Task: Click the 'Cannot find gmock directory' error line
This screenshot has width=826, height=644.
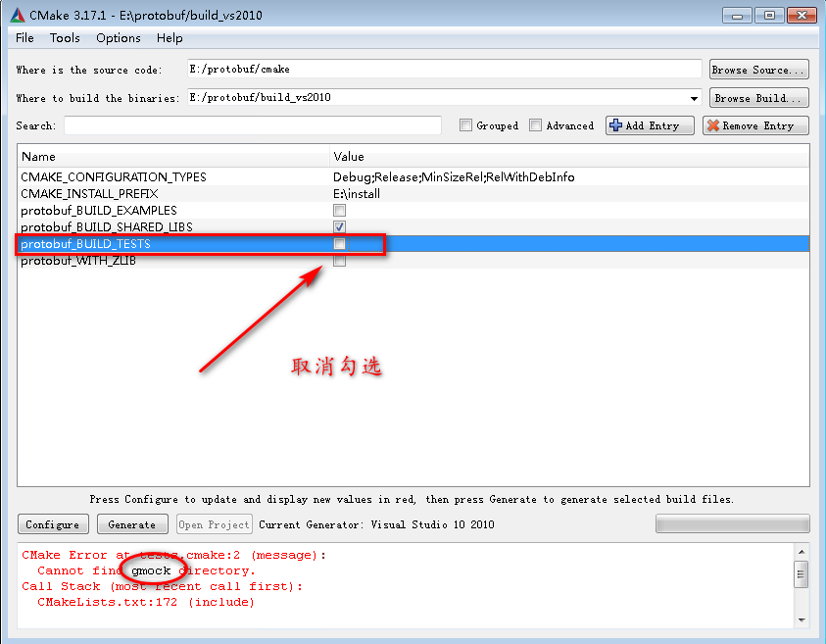Action: 146,570
